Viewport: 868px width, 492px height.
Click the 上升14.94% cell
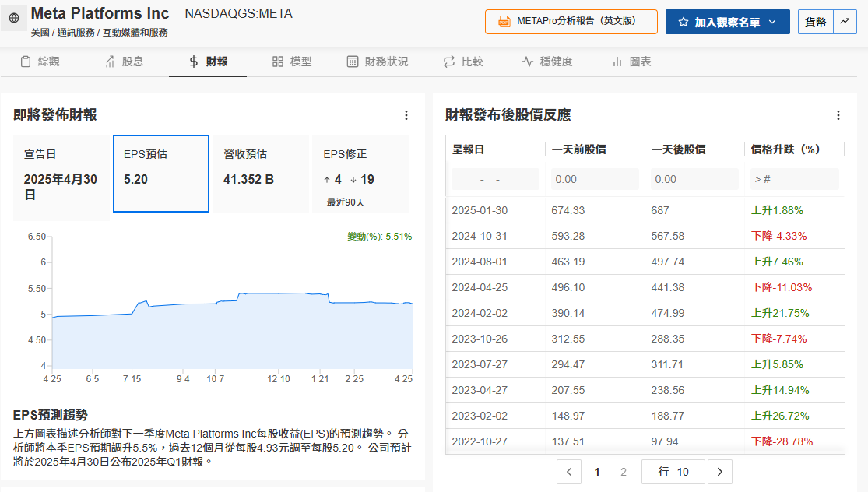coord(780,390)
